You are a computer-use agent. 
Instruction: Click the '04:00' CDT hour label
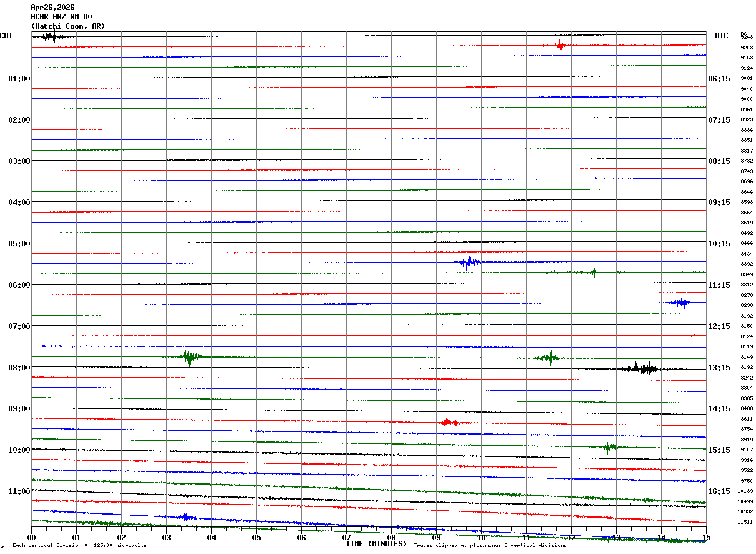point(19,203)
